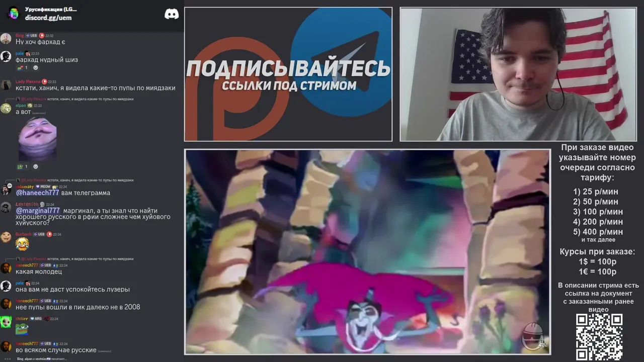Select message 'кстати, ханич, я видела какие-то пупы по миядзаки'
The image size is (644, 362).
click(x=96, y=88)
